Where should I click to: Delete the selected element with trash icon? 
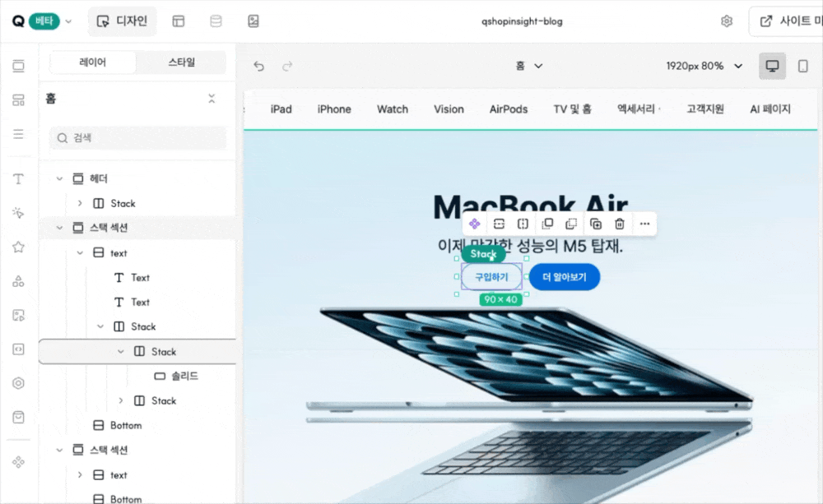coord(620,224)
